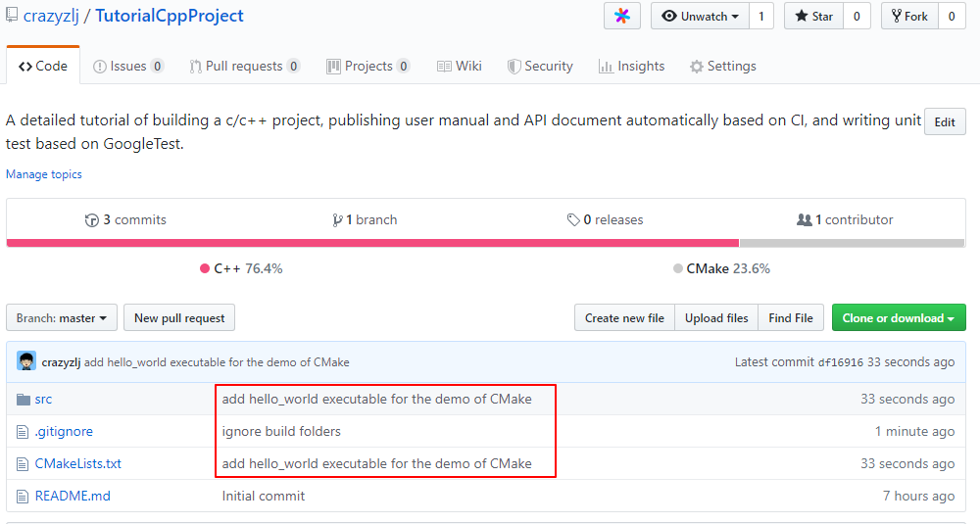Screen dimensions: 980x524
Task: Switch to the Code tab
Action: point(43,66)
